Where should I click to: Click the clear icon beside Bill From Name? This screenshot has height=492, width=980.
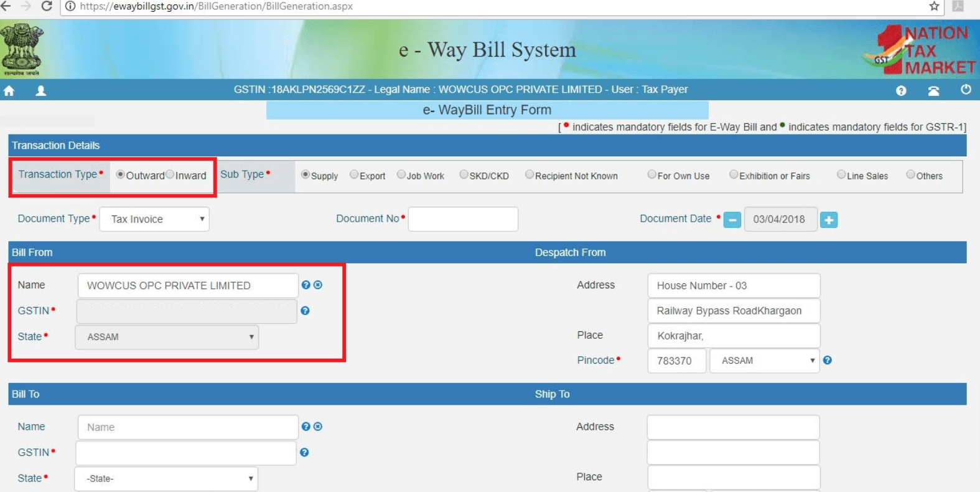(318, 285)
